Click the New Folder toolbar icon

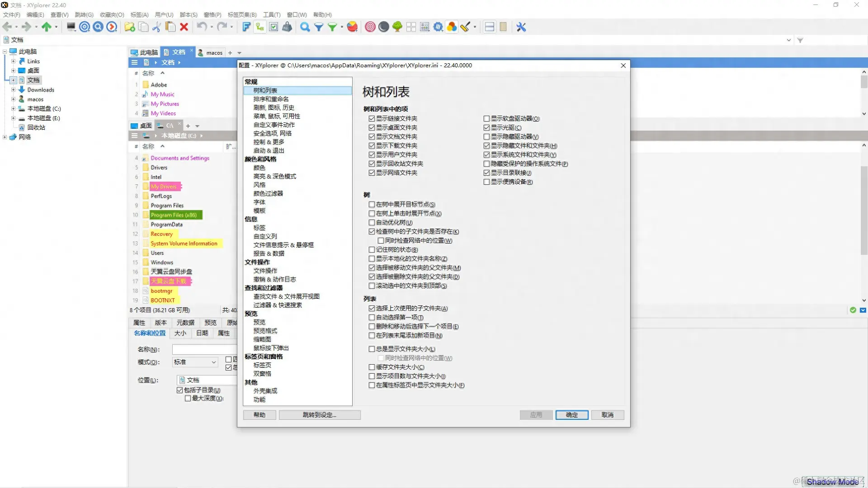click(x=130, y=27)
